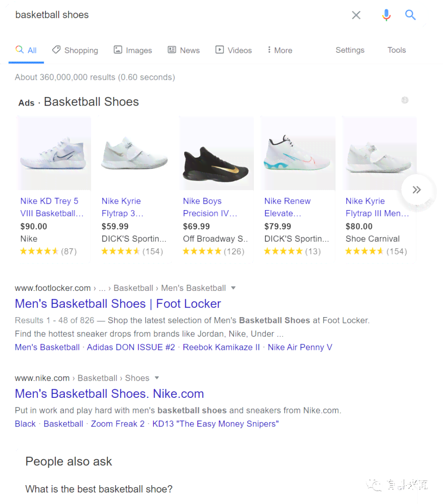
Task: Clear the search box with the X icon
Action: [356, 15]
